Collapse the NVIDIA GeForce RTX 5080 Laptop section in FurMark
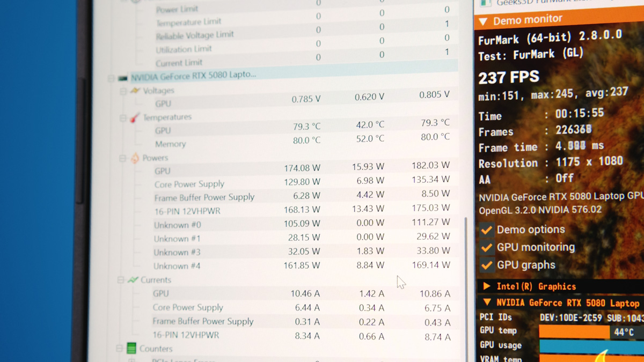This screenshot has height=362, width=644. pos(486,303)
